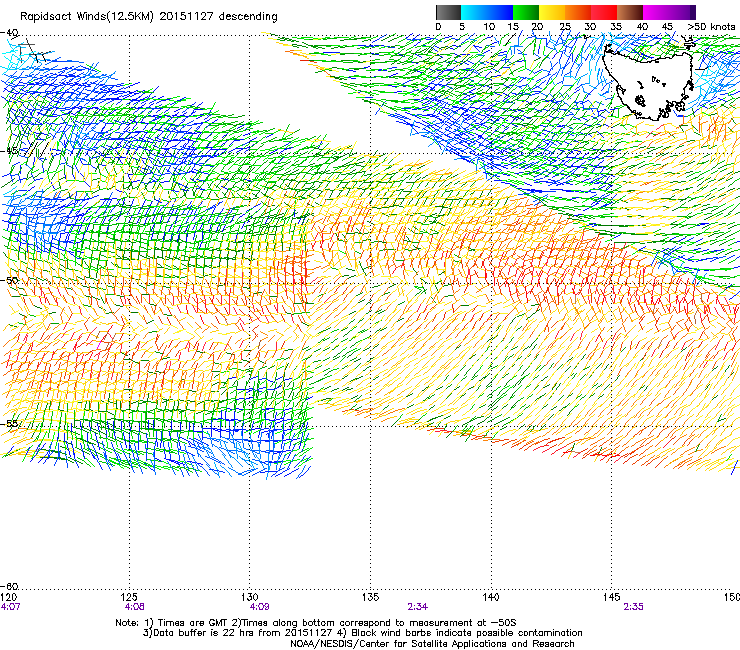This screenshot has width=740, height=650.
Task: Click the purple '4:09' pass time
Action: pyautogui.click(x=259, y=607)
